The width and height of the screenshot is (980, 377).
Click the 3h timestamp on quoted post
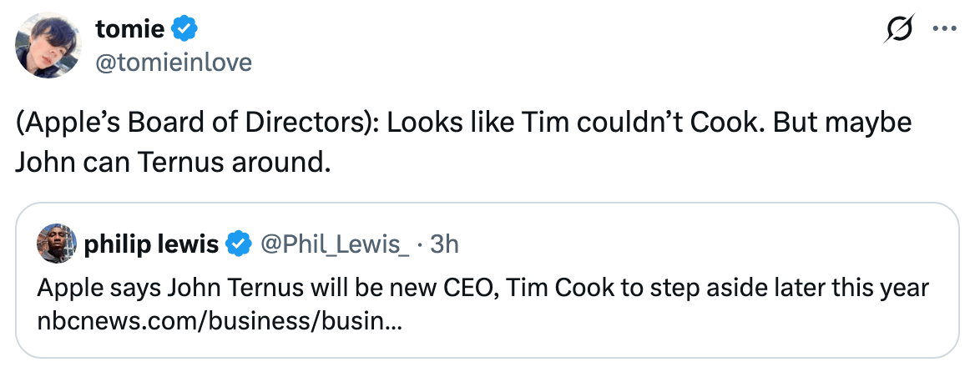click(445, 244)
